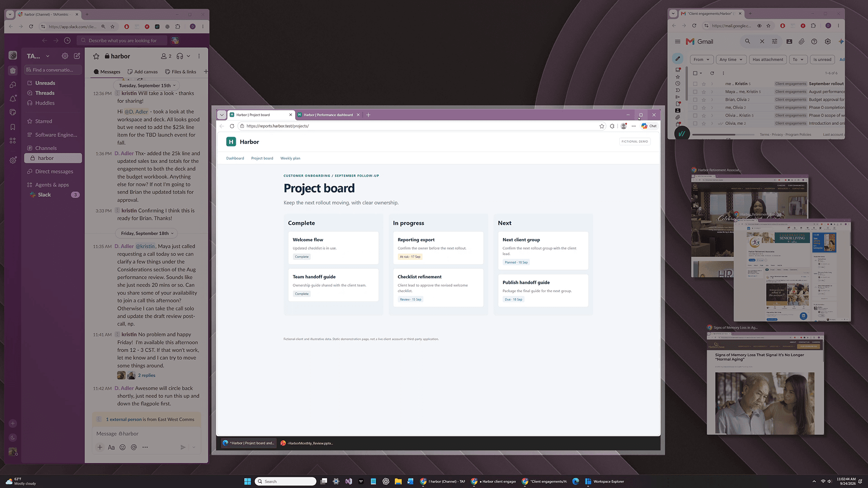Open Slack Activity bell icon
Image resolution: width=868 pixels, height=488 pixels.
(x=13, y=98)
